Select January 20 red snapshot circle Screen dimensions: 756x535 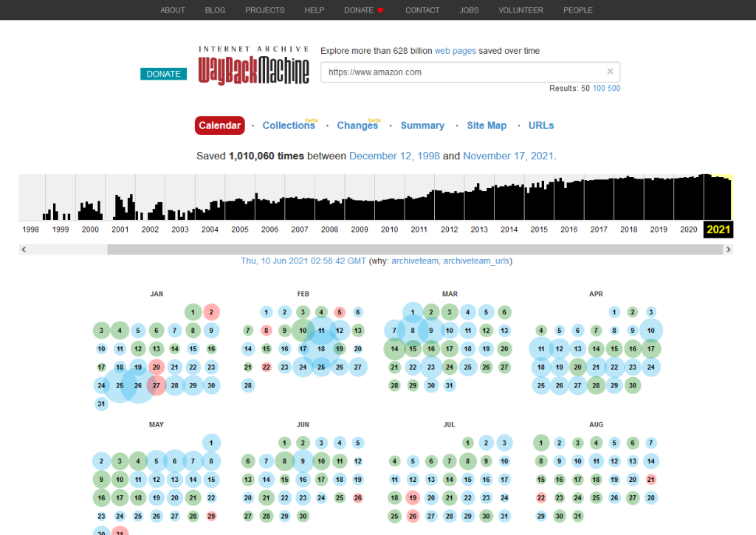coord(157,367)
